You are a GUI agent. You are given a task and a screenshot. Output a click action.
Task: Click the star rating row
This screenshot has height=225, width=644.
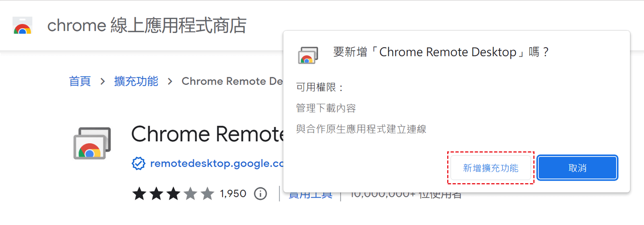pos(173,194)
